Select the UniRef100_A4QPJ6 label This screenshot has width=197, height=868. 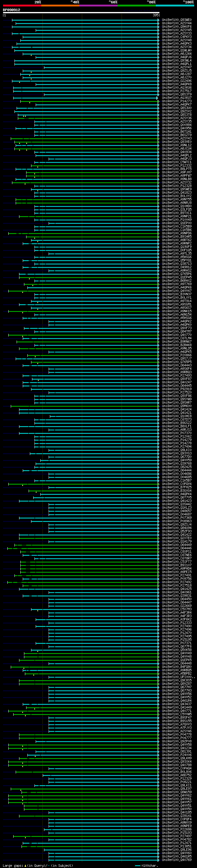pos(176,57)
